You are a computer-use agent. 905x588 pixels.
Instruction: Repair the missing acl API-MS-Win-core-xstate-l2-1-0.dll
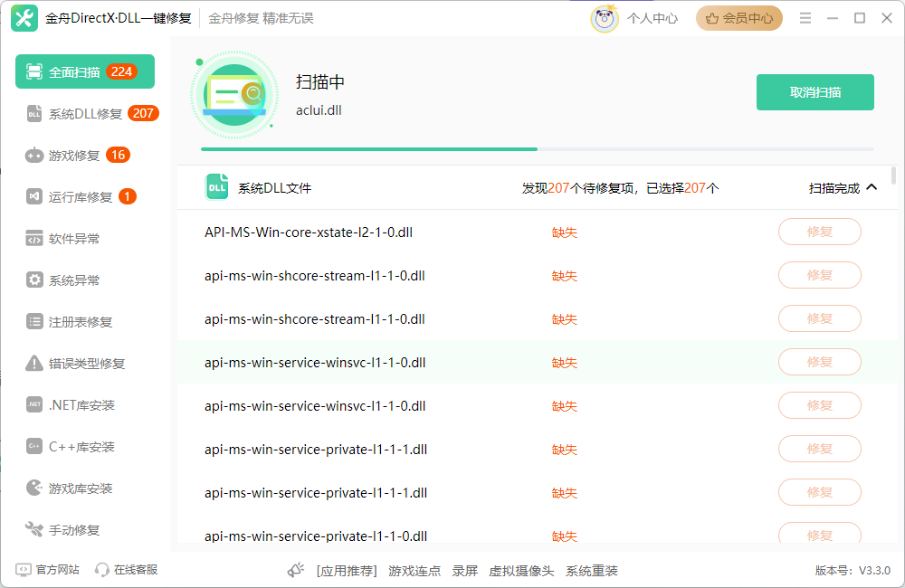(x=819, y=232)
